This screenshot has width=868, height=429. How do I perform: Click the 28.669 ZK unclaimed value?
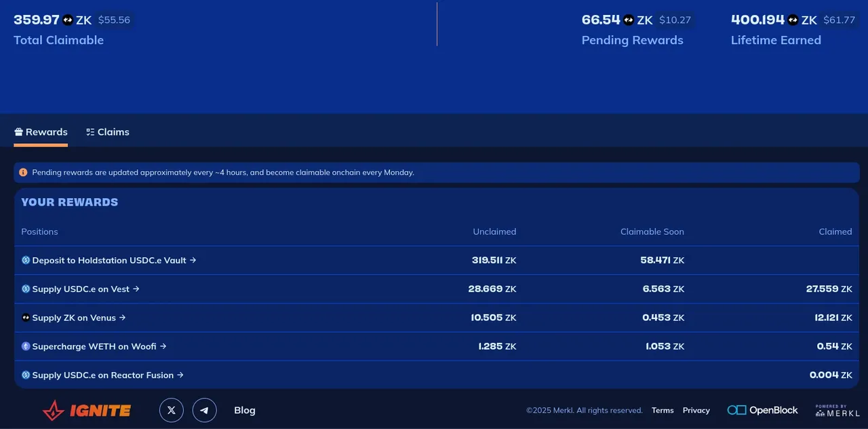tap(492, 288)
